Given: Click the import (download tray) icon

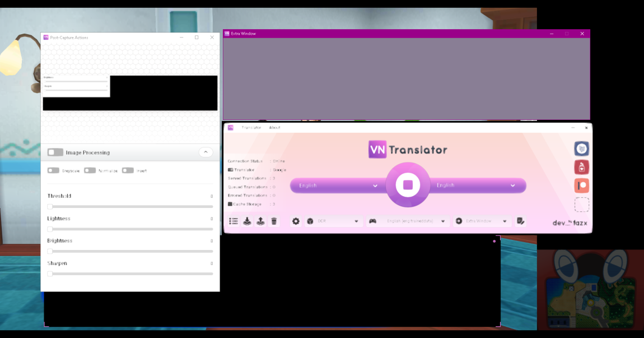Looking at the screenshot, I should pyautogui.click(x=247, y=221).
